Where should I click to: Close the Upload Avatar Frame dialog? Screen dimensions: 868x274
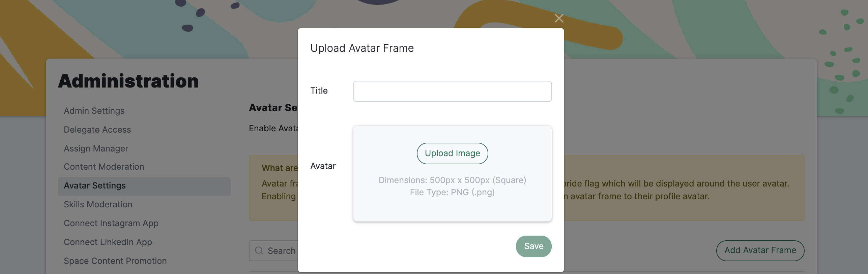(x=559, y=18)
